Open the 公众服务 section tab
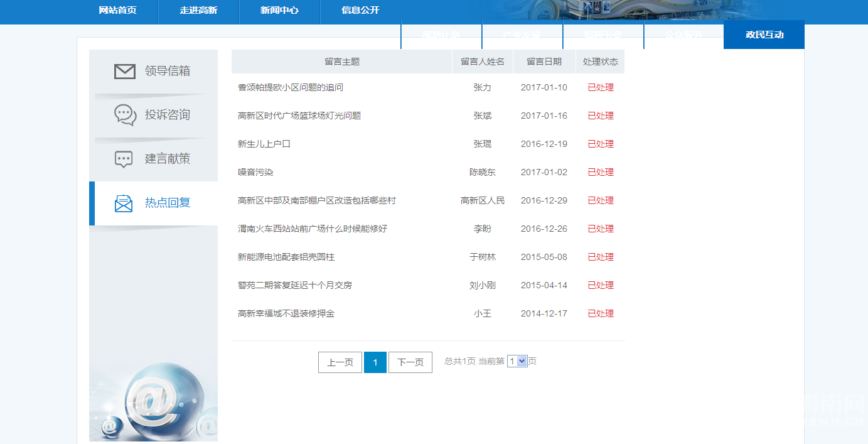The image size is (868, 444). [684, 35]
